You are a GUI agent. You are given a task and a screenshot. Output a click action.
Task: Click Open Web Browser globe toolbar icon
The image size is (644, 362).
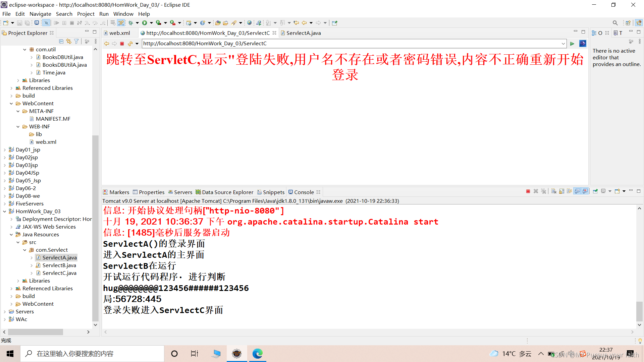pyautogui.click(x=249, y=23)
